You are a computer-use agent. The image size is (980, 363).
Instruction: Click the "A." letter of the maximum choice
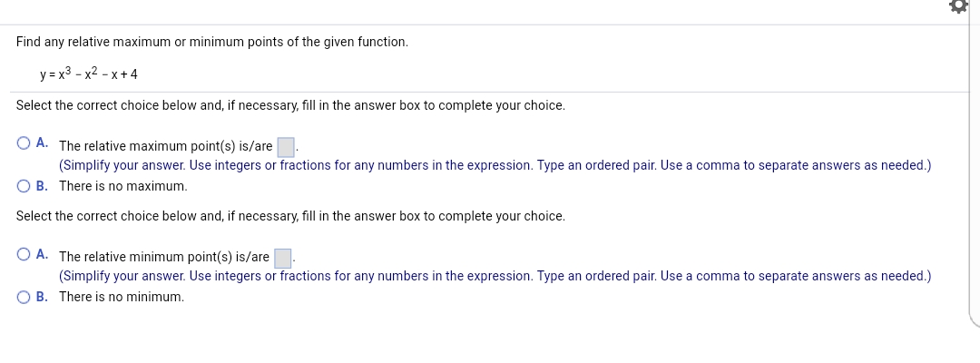click(x=43, y=144)
